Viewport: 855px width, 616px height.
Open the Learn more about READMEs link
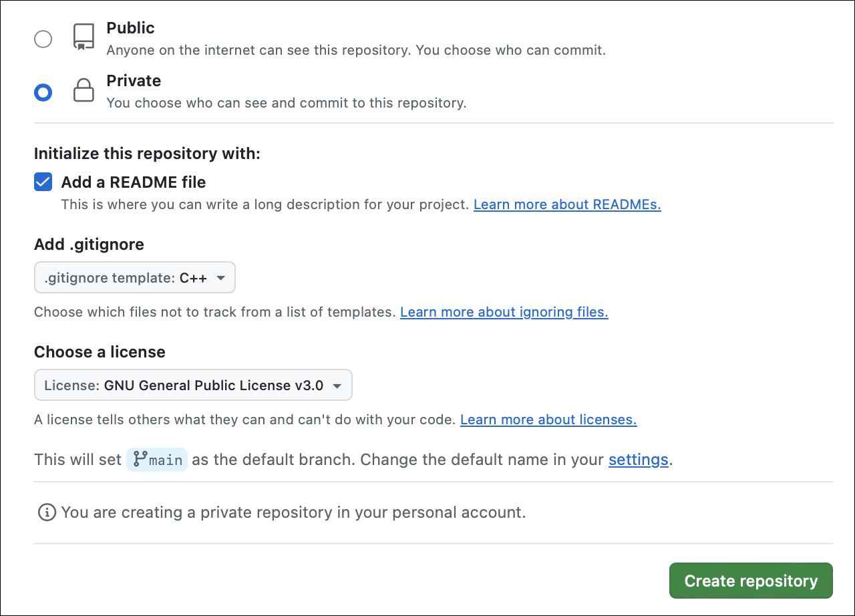pyautogui.click(x=567, y=204)
